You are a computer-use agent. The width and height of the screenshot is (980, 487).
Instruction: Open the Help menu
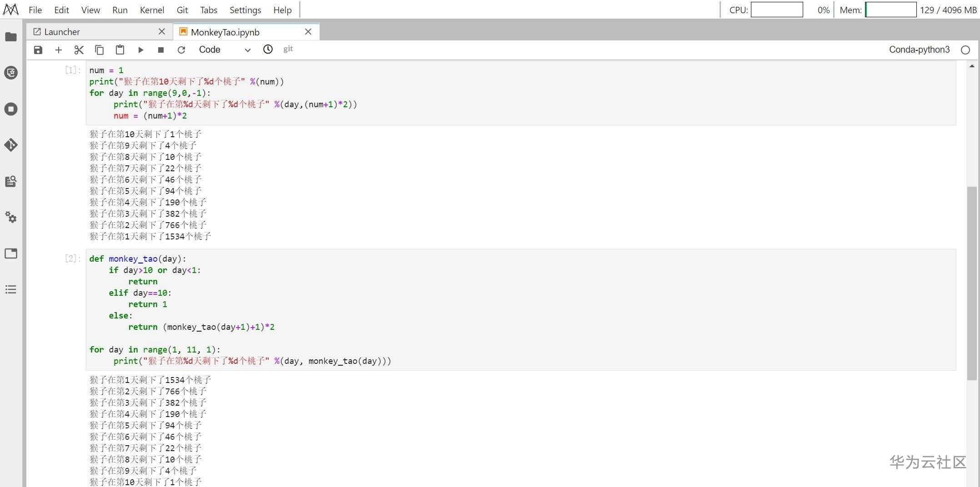pyautogui.click(x=282, y=10)
